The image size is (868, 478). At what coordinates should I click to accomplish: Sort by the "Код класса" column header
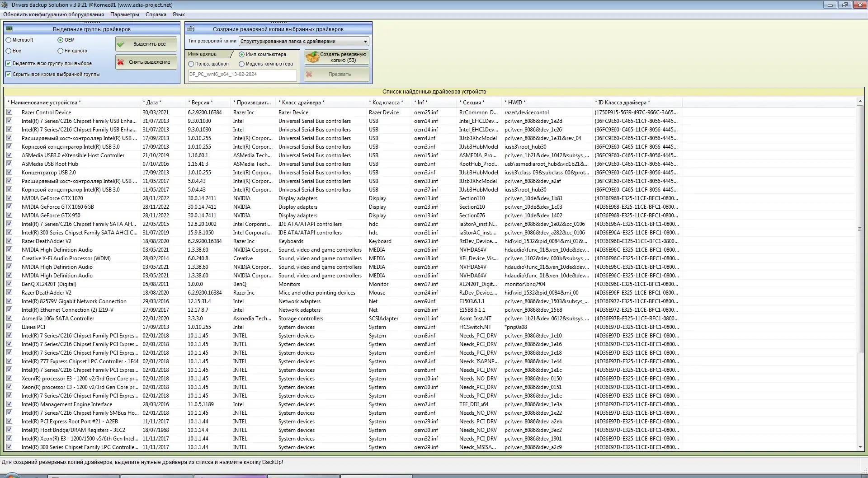coord(388,103)
